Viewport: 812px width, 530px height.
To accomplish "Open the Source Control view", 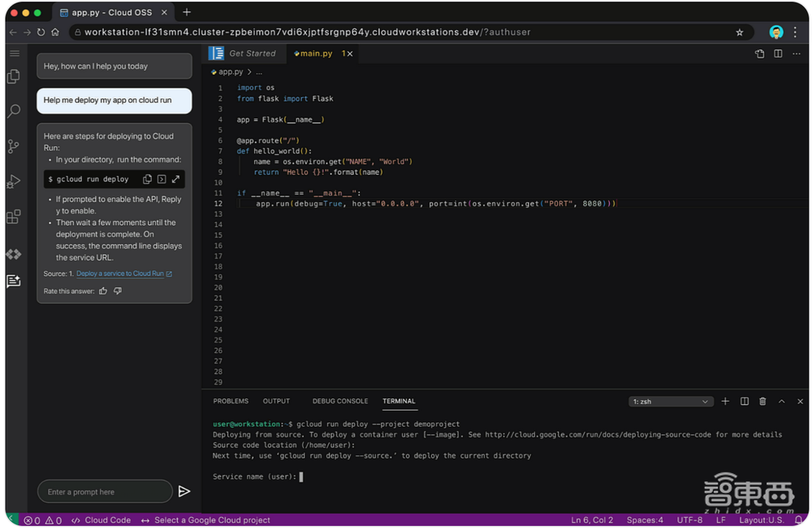I will click(13, 146).
